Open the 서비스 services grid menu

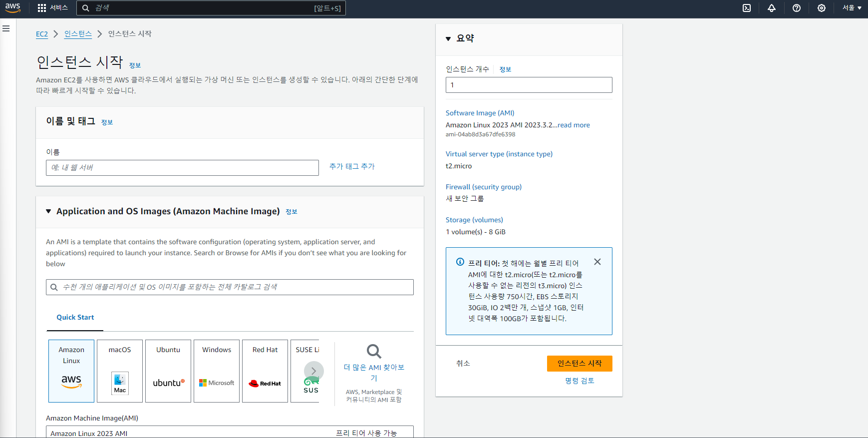pos(52,8)
